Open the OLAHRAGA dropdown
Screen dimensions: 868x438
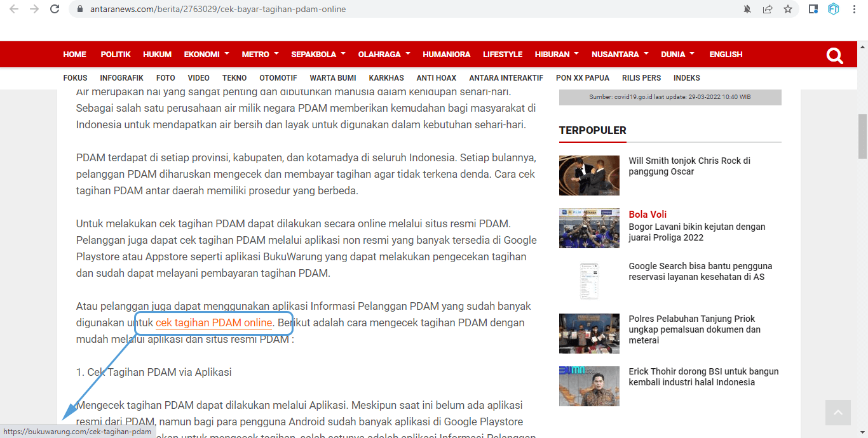pos(384,55)
